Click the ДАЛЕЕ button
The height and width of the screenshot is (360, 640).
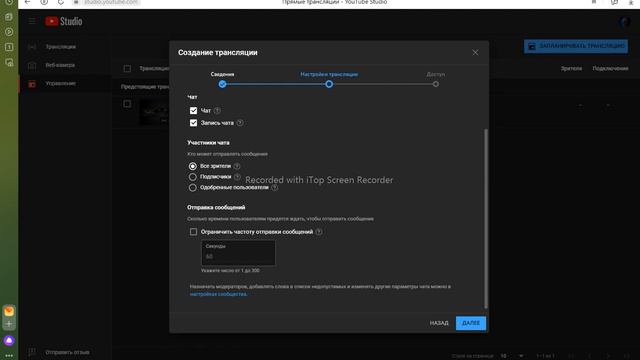click(471, 323)
